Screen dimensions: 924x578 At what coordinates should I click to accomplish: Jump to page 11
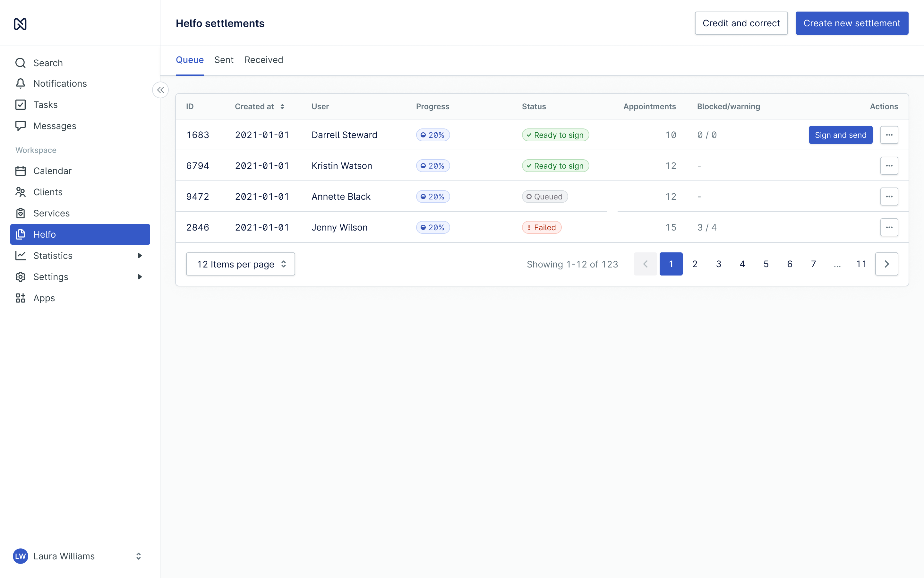click(x=861, y=264)
